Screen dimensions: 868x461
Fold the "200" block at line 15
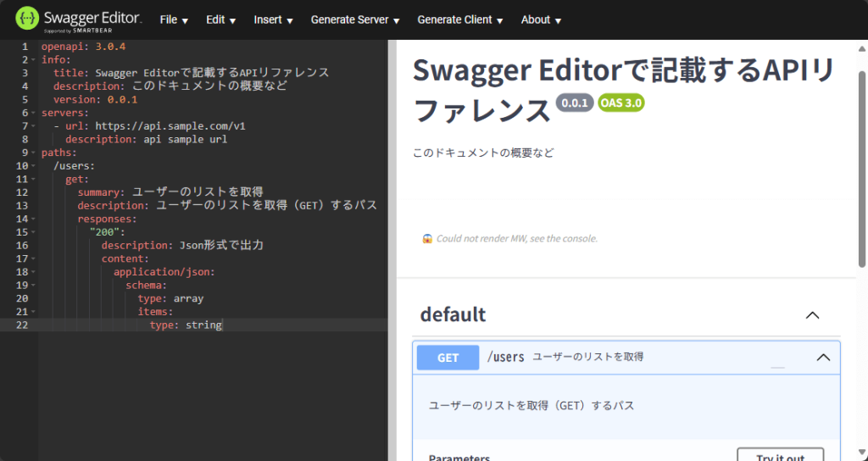pyautogui.click(x=33, y=232)
